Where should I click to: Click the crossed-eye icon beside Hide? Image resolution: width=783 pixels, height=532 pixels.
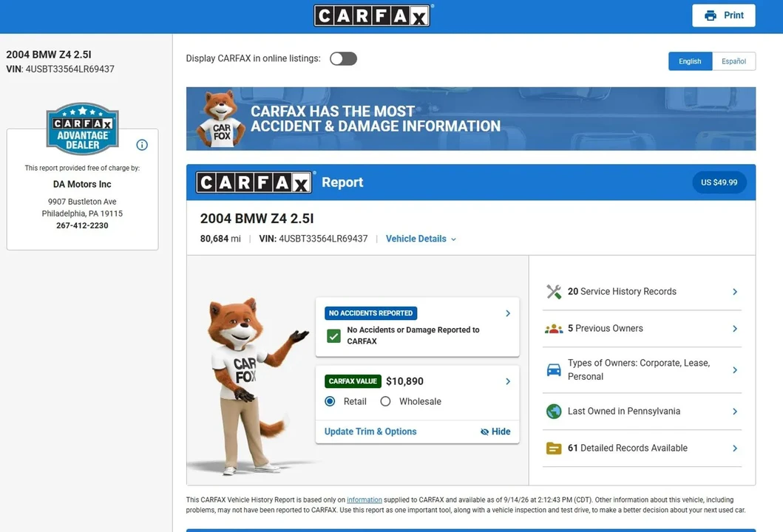pyautogui.click(x=484, y=432)
